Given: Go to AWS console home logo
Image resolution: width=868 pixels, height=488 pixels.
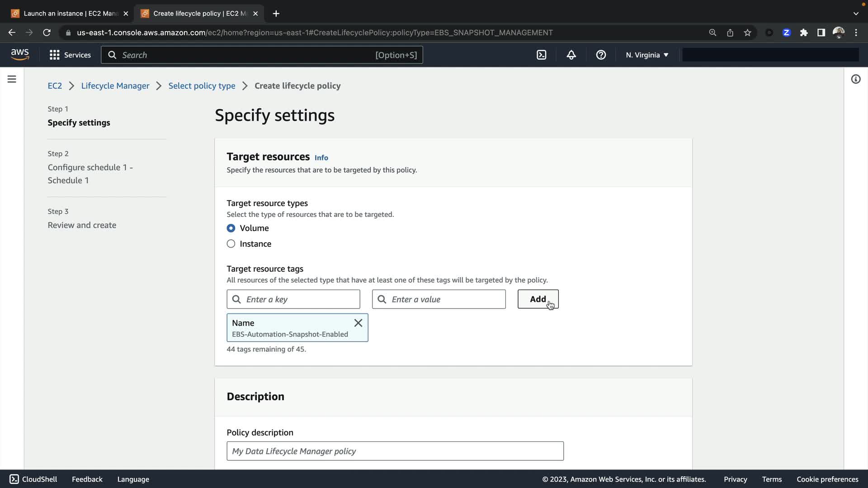Looking at the screenshot, I should 20,55.
